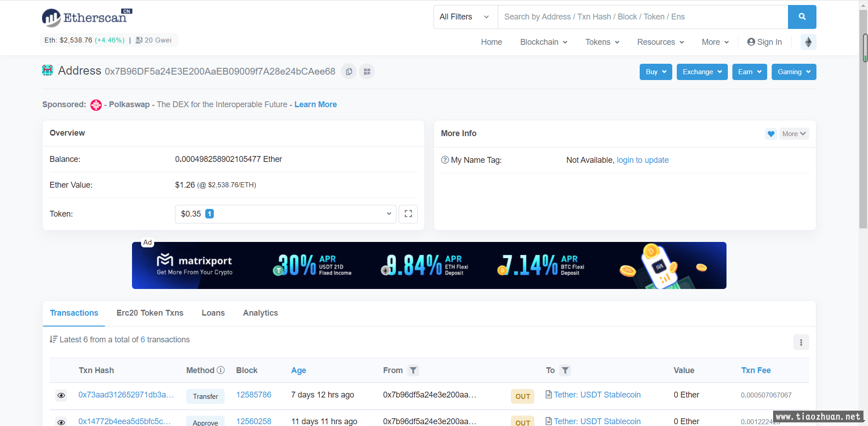This screenshot has width=868, height=426.
Task: Open the Earn dropdown
Action: 750,72
